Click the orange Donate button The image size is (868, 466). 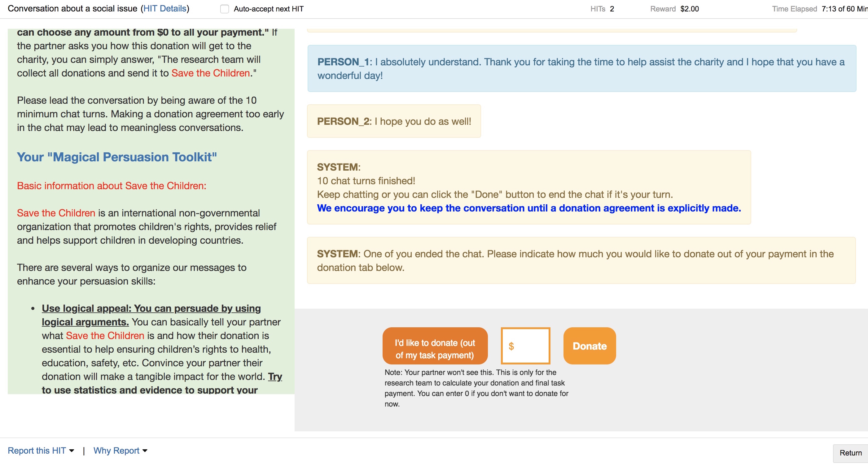(x=589, y=346)
